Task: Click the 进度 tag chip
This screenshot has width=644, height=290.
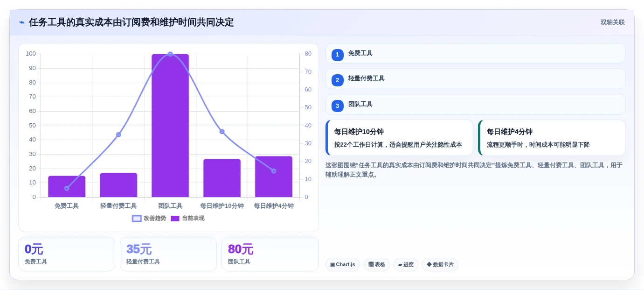Action: point(406,264)
